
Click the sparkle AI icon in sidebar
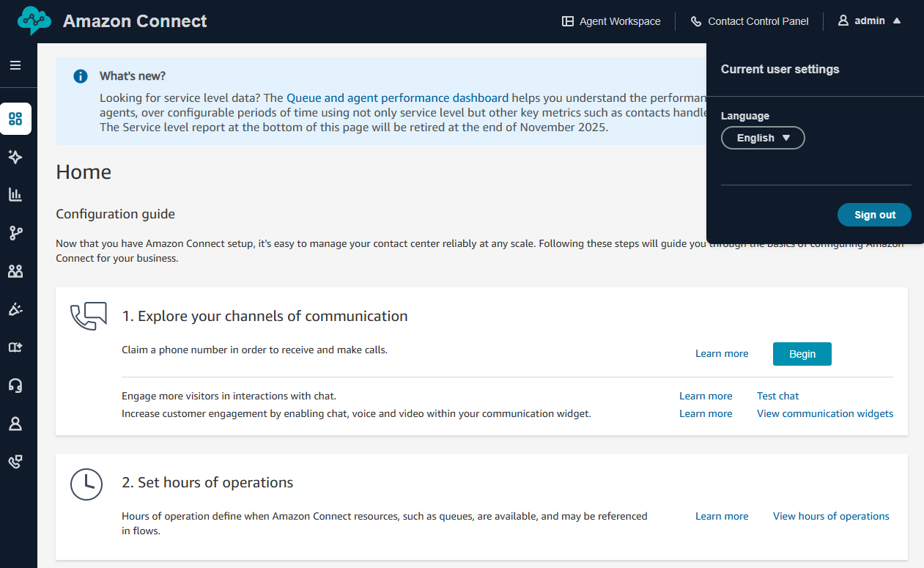(x=15, y=157)
